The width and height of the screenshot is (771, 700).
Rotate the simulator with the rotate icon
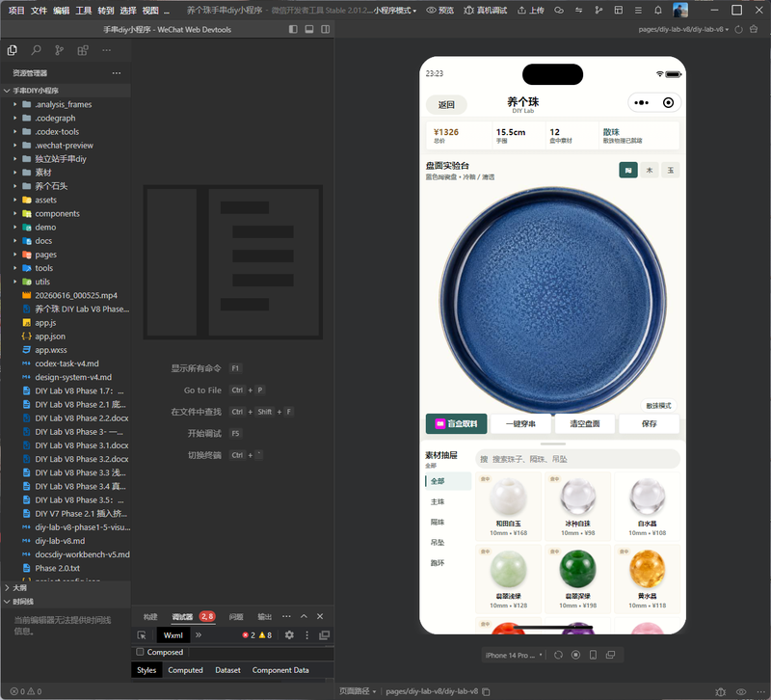558,655
